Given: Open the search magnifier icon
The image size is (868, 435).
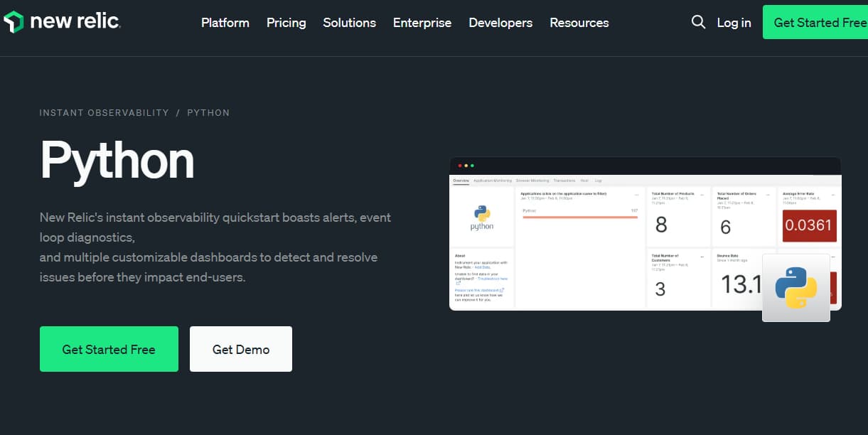Looking at the screenshot, I should 698,22.
